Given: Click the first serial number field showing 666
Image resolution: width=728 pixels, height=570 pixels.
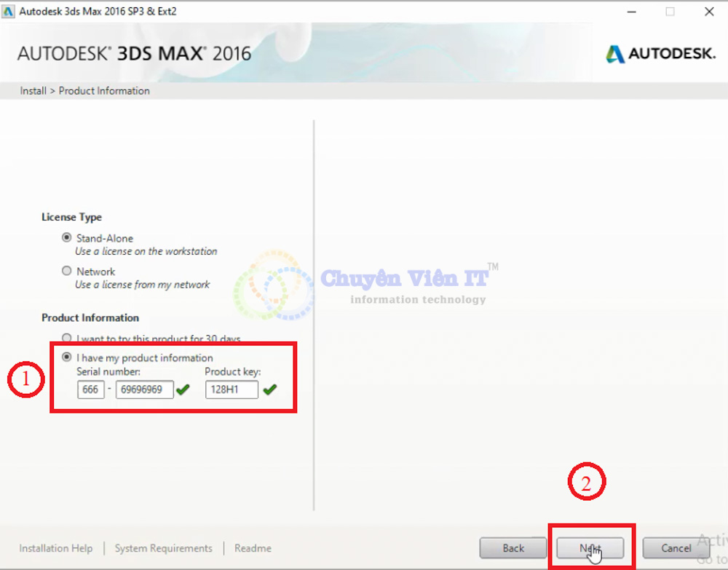Looking at the screenshot, I should coord(90,389).
